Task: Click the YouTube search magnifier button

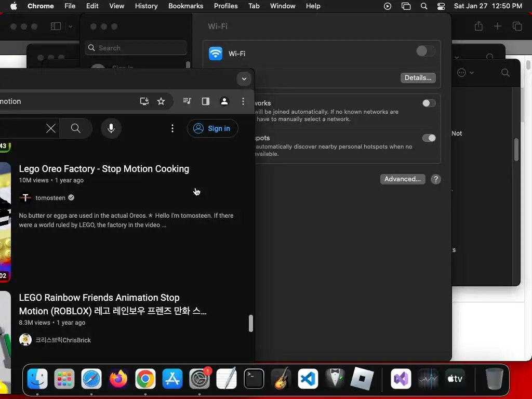Action: pos(76,128)
